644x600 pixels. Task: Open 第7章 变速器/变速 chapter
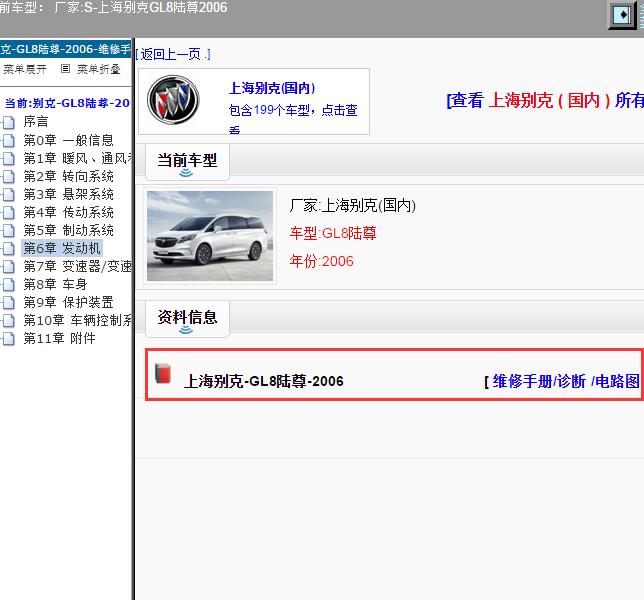pyautogui.click(x=77, y=267)
